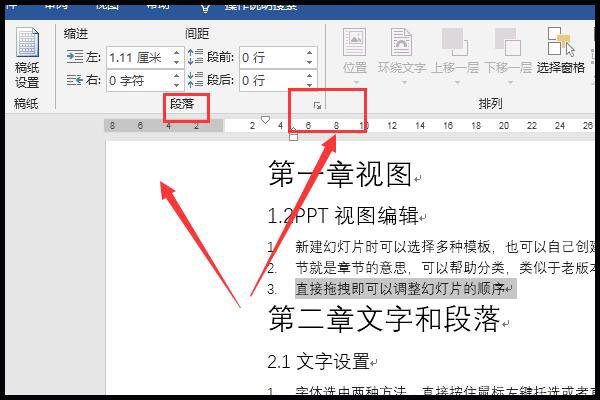Click list line starting 节就是章节的意思
Screen dimensions: 600x400
(x=445, y=268)
